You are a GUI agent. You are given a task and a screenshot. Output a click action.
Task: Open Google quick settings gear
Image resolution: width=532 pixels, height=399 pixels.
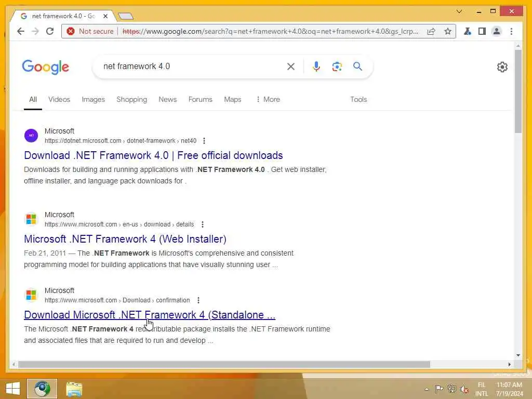[502, 67]
